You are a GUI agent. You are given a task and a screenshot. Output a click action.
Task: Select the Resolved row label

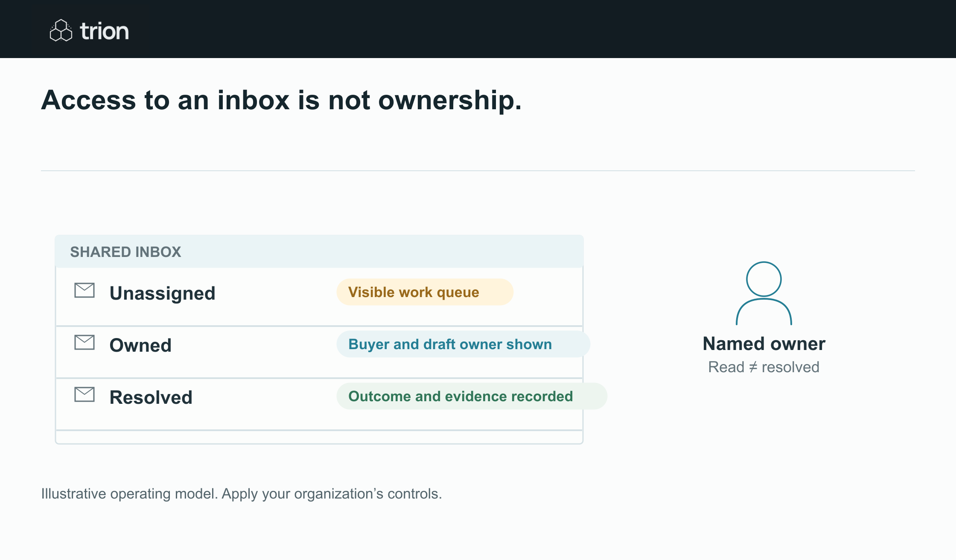coord(151,397)
